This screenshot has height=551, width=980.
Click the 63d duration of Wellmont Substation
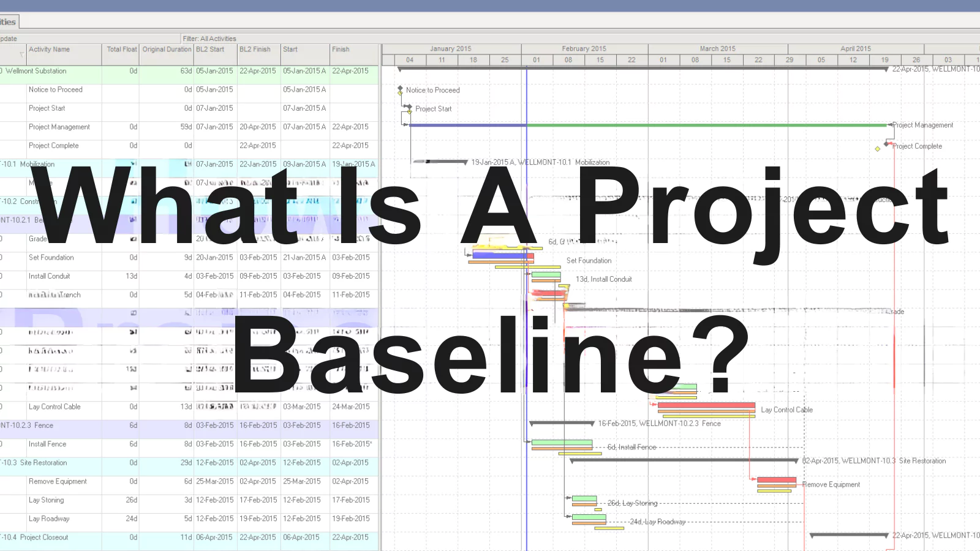(186, 71)
